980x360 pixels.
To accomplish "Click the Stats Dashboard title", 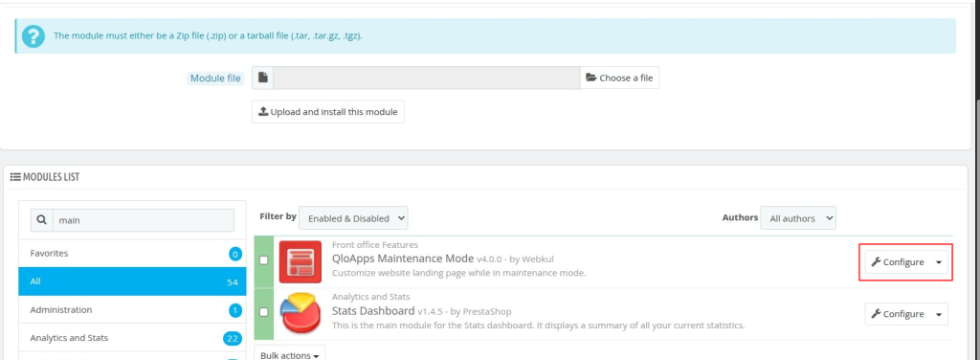I will click(373, 310).
